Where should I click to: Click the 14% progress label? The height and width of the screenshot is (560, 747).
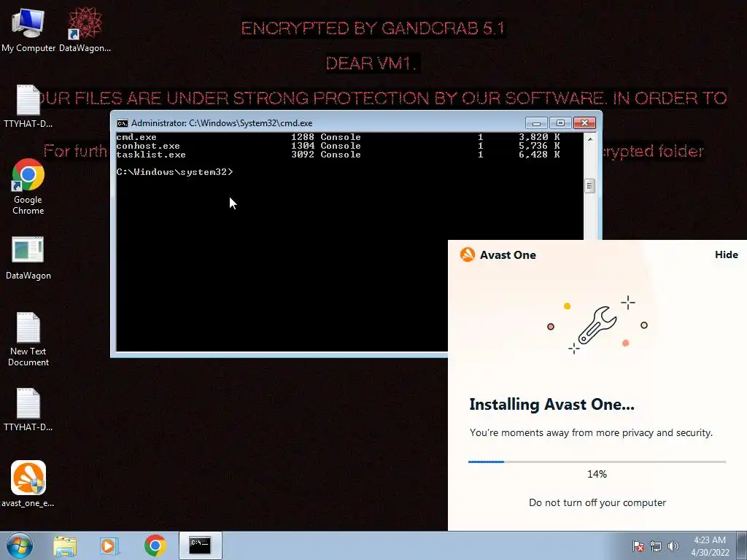597,474
